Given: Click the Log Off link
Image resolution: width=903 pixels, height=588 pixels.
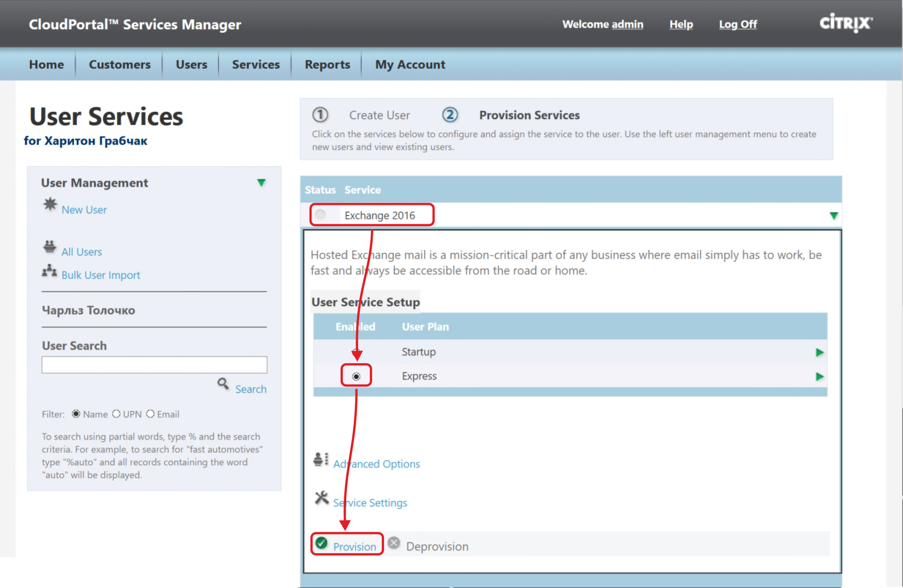Looking at the screenshot, I should [x=738, y=24].
